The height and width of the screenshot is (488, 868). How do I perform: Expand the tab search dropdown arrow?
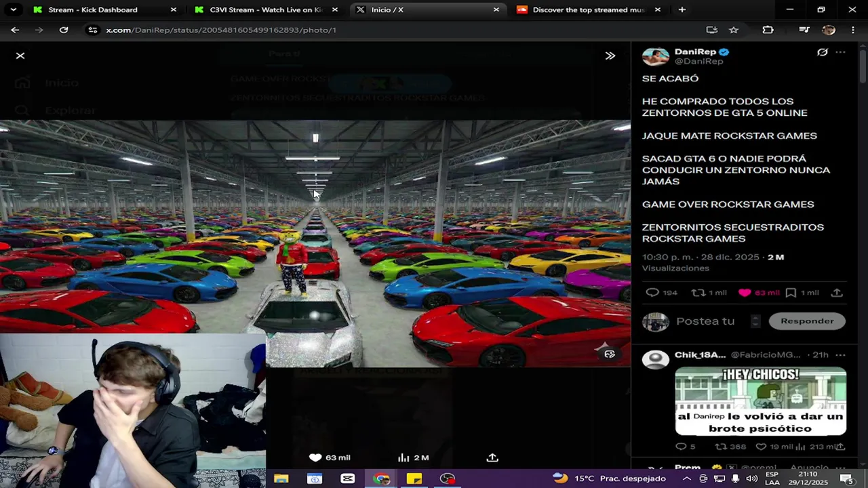point(13,9)
